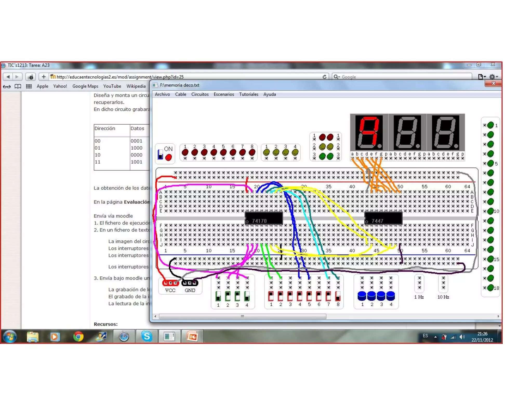Flip green switch number 1

[218, 296]
